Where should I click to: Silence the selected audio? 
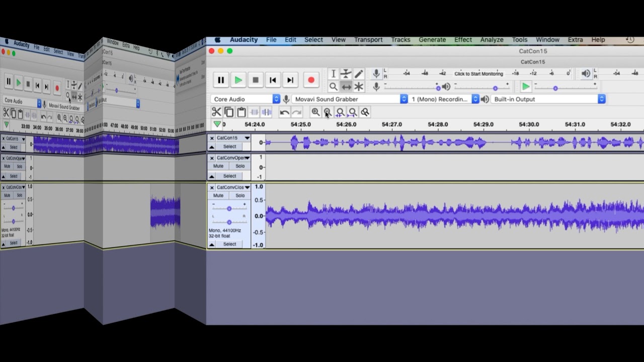point(267,112)
